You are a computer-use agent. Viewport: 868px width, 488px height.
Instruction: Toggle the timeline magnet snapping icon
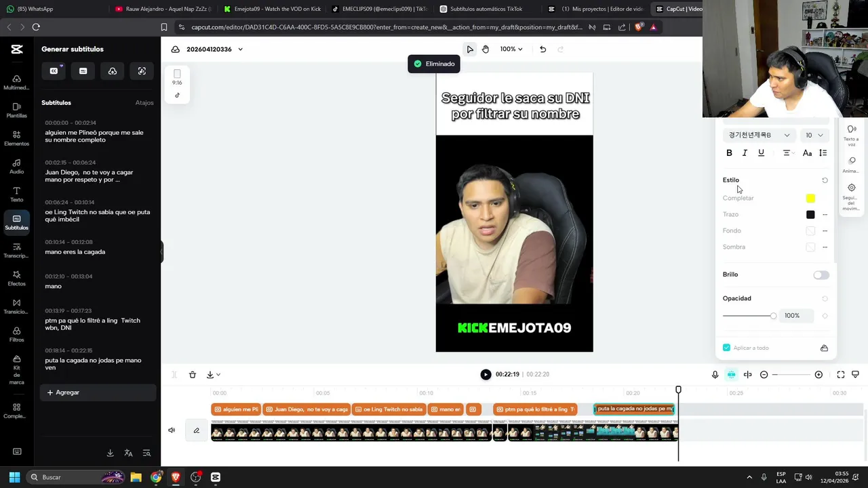(731, 374)
